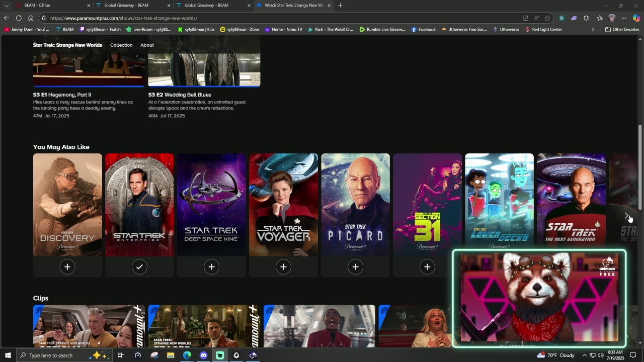Open the Copilot sidebar
Image resolution: width=644 pixels, height=362 pixels.
tap(636, 18)
